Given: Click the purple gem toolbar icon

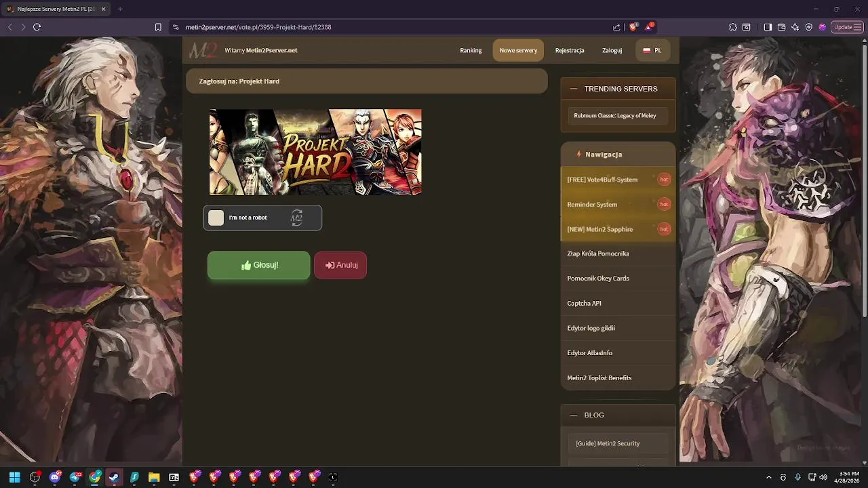Looking at the screenshot, I should click(822, 27).
